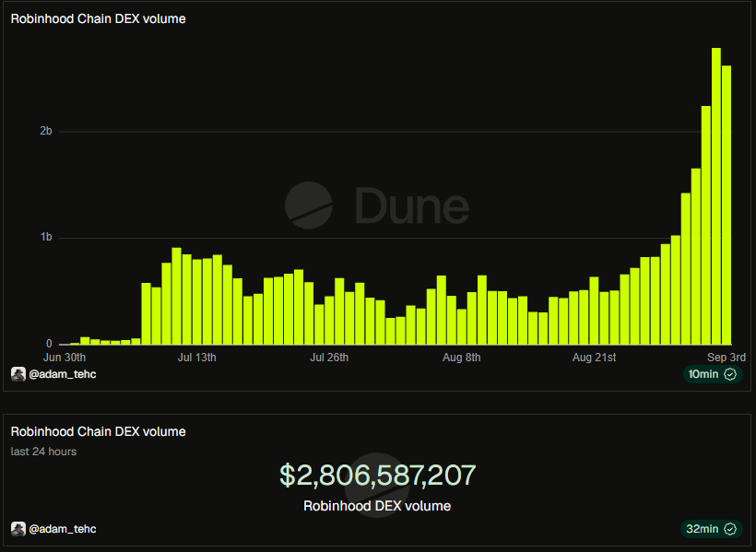Click the $2,806,587,207 counter value
The image size is (756, 552).
377,475
